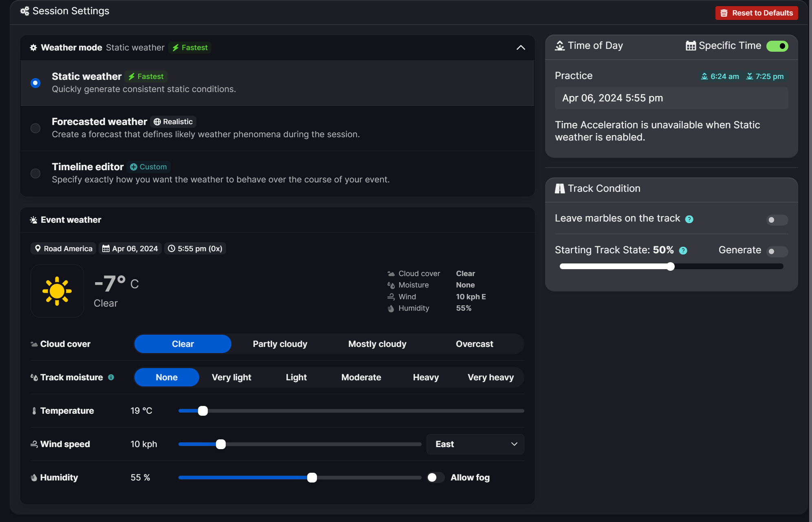The width and height of the screenshot is (812, 522).
Task: Click the sunny weather icon tile
Action: click(x=57, y=291)
